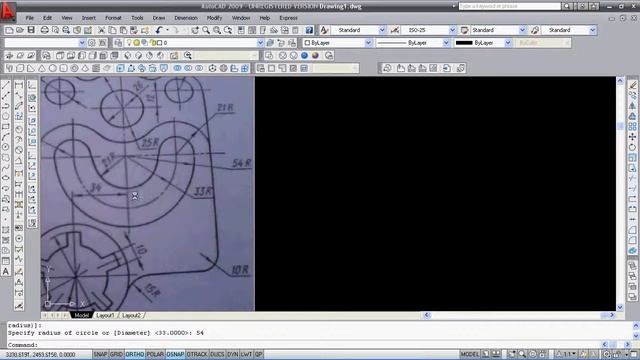Viewport: 640px width, 360px height.
Task: Click the ByLayer color square swatch
Action: point(307,43)
